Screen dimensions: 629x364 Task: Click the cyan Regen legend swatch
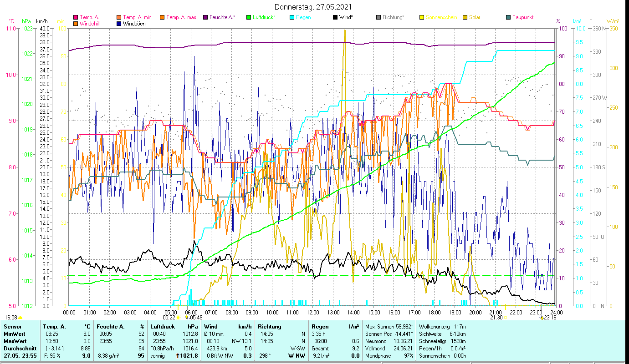292,17
